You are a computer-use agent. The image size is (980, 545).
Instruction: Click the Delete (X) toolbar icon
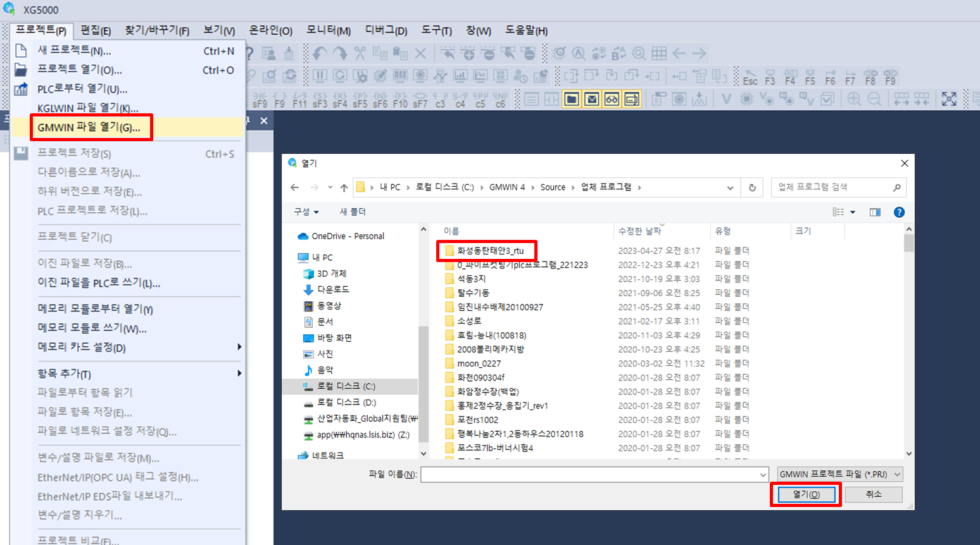pyautogui.click(x=420, y=54)
